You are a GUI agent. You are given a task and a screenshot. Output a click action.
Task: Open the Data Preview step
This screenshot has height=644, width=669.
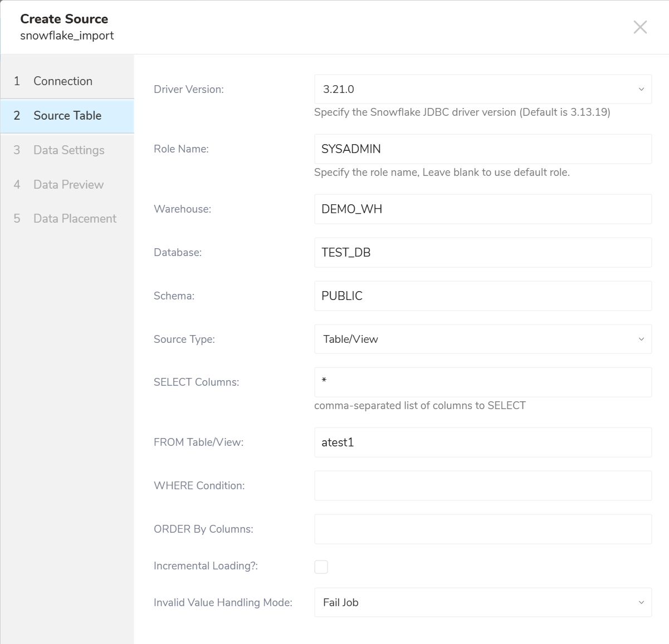pos(69,185)
